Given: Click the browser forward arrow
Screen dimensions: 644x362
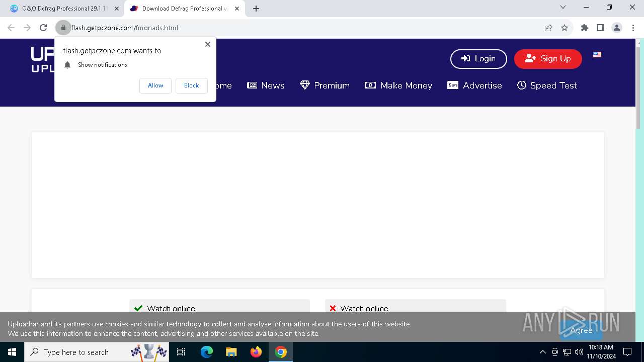Looking at the screenshot, I should tap(27, 28).
